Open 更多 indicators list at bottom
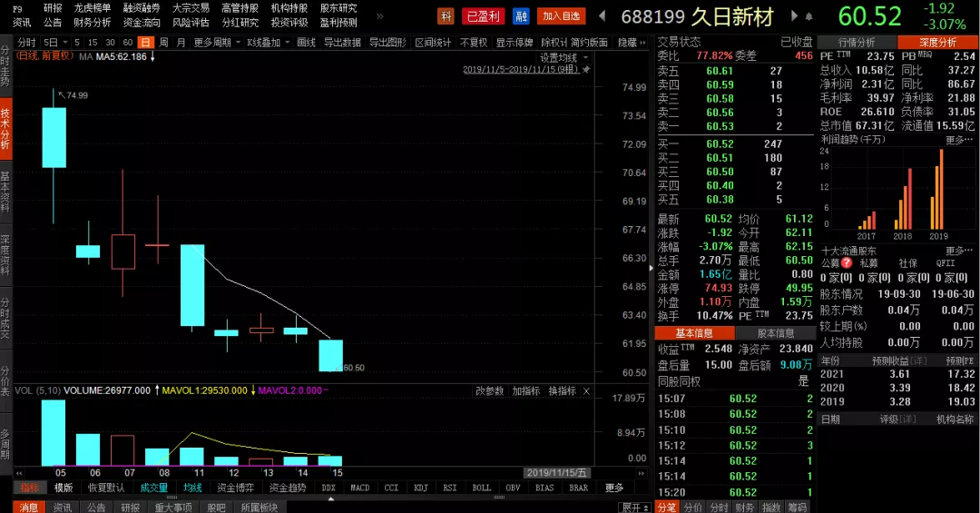Viewport: 980px width, 513px height. pyautogui.click(x=614, y=488)
